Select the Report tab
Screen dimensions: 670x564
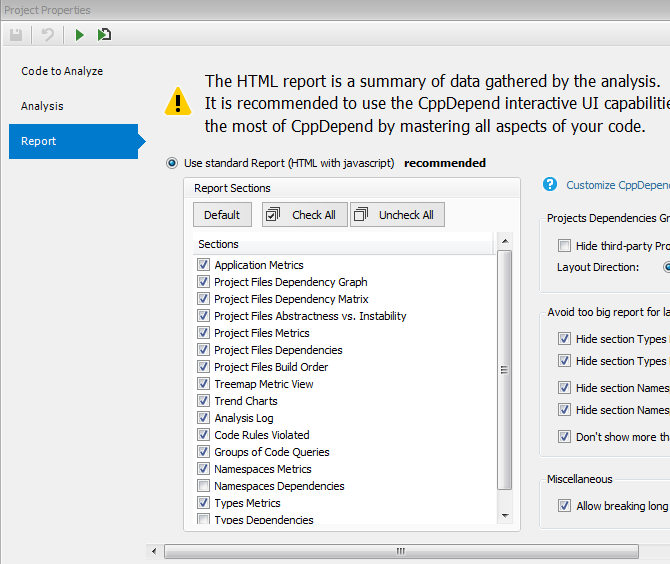[73, 141]
